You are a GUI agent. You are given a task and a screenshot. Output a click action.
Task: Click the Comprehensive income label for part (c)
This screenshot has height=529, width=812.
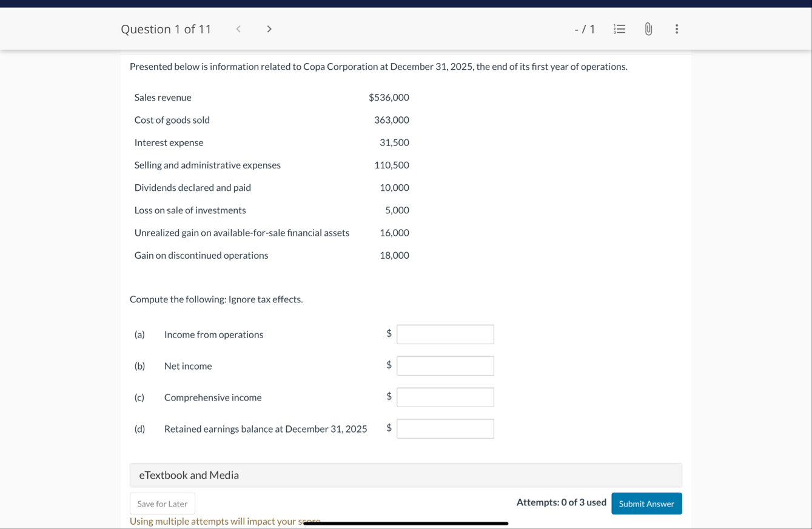[213, 398]
